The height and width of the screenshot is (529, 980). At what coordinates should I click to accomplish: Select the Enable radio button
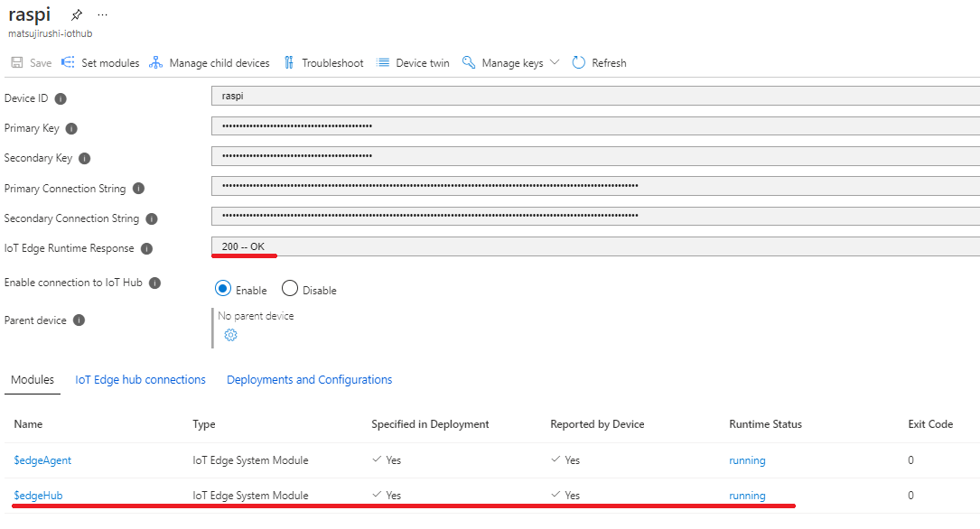223,289
